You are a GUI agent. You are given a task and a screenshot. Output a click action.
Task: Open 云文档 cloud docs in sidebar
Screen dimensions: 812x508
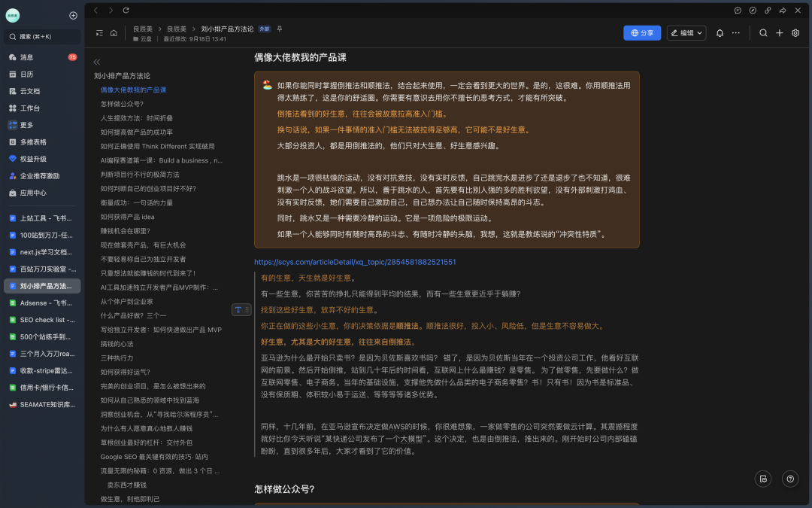coord(42,91)
